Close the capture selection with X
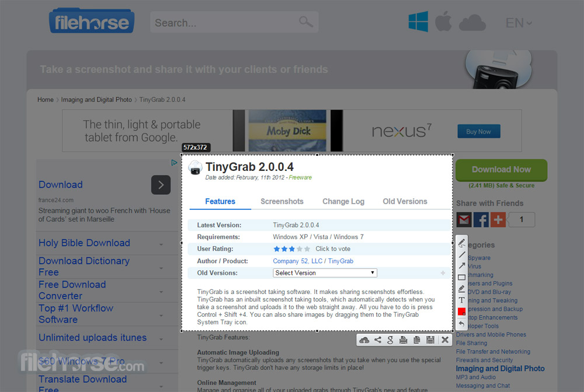This screenshot has height=392, width=584. 444,340
